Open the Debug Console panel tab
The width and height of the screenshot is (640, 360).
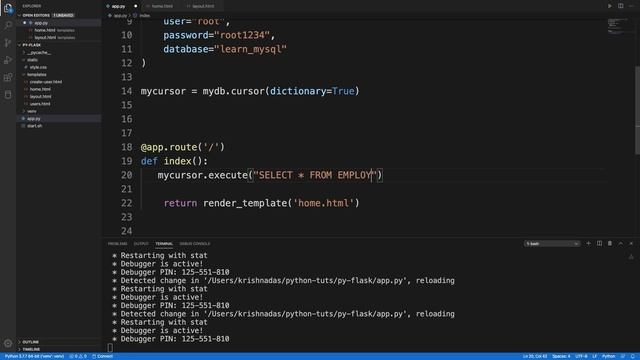pyautogui.click(x=195, y=244)
